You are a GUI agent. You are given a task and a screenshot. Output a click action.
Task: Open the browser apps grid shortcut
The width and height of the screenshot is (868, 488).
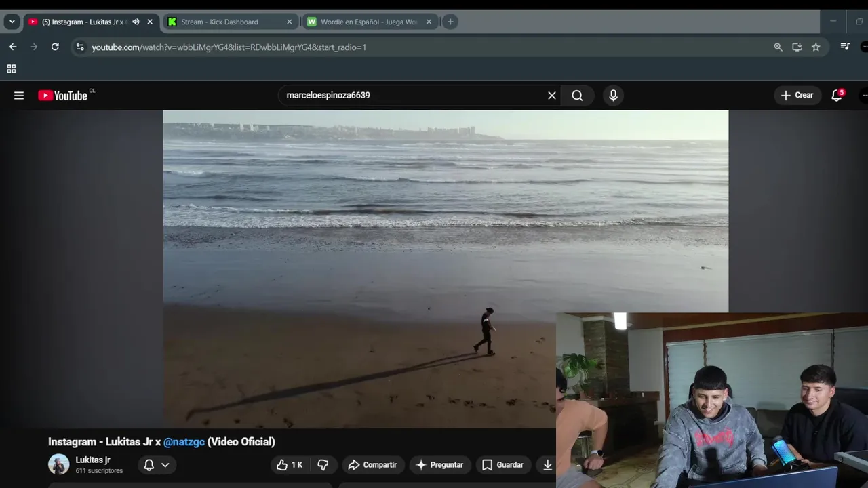click(12, 68)
